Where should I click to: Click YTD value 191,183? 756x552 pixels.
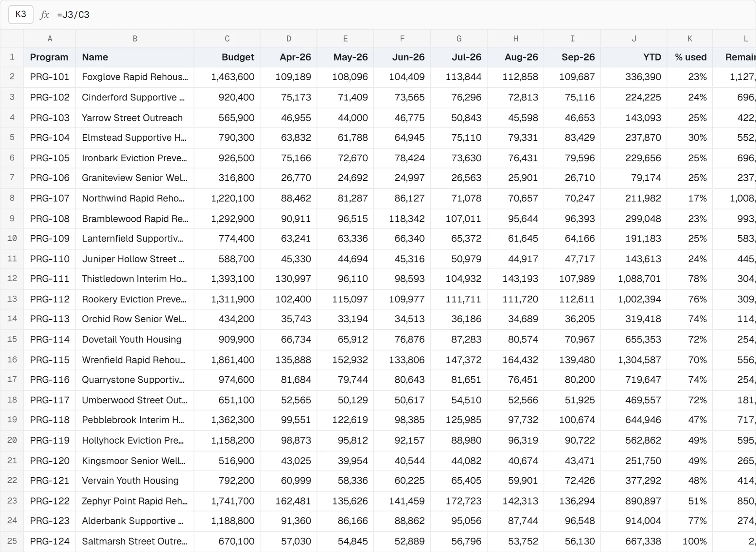point(634,239)
